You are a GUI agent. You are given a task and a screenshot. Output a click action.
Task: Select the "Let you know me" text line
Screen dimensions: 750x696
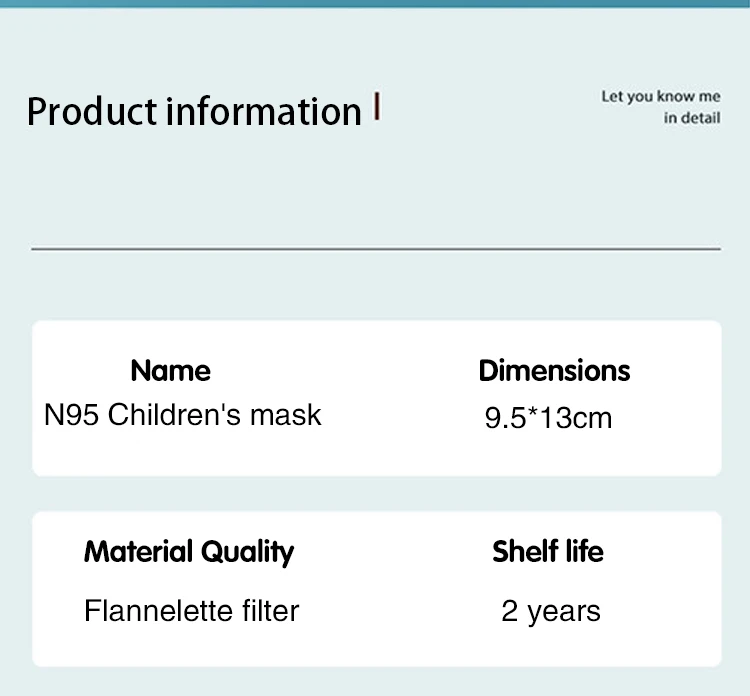(x=660, y=97)
